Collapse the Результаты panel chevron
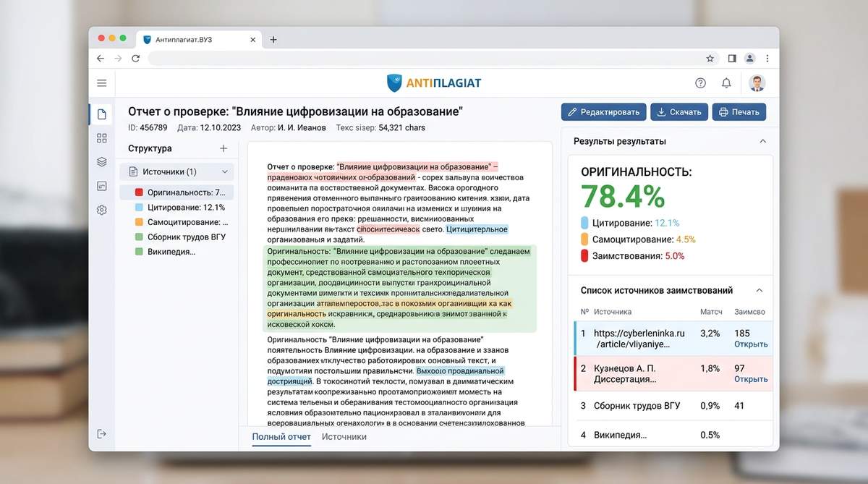This screenshot has height=484, width=868. [x=762, y=141]
